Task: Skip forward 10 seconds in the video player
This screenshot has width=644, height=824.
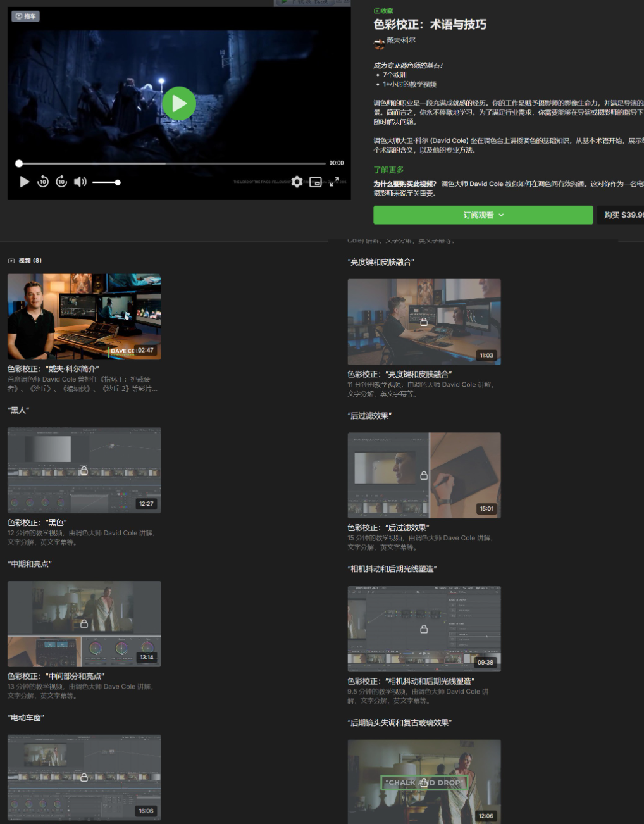Action: point(61,182)
